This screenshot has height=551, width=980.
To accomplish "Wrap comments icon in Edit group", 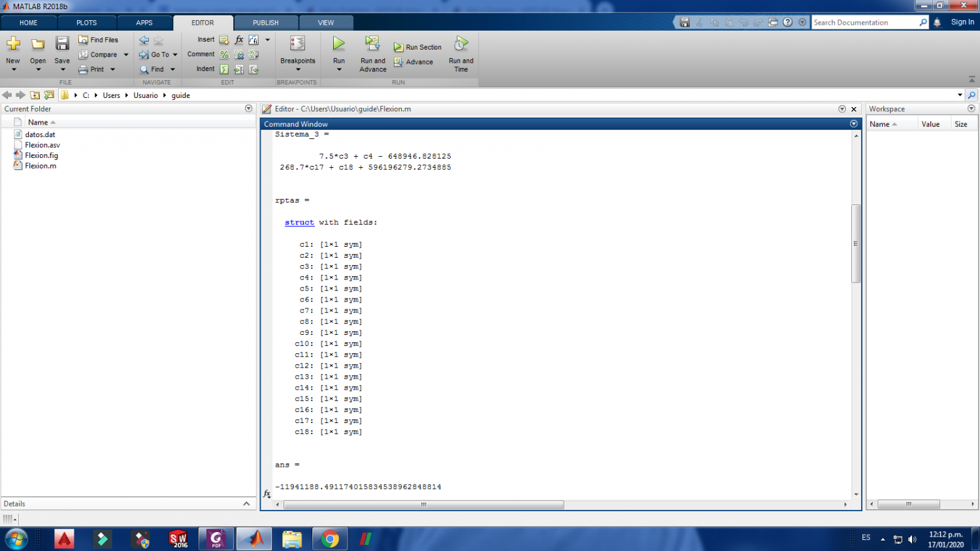I will click(253, 55).
